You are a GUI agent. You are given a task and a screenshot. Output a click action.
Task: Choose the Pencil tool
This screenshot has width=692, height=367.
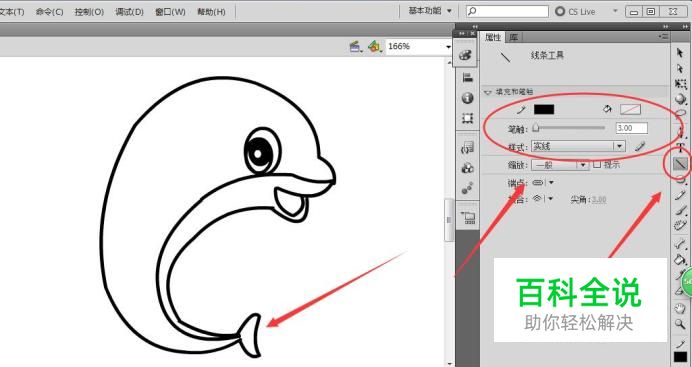tap(680, 196)
